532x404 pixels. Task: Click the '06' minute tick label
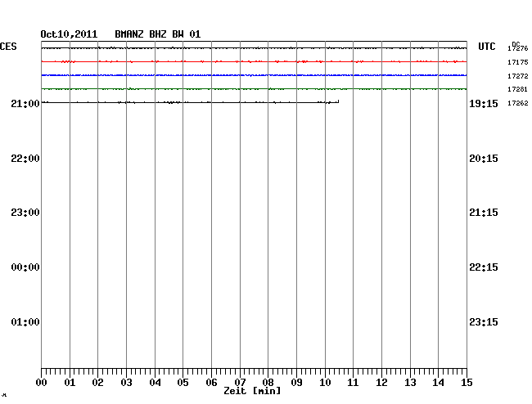tap(211, 383)
